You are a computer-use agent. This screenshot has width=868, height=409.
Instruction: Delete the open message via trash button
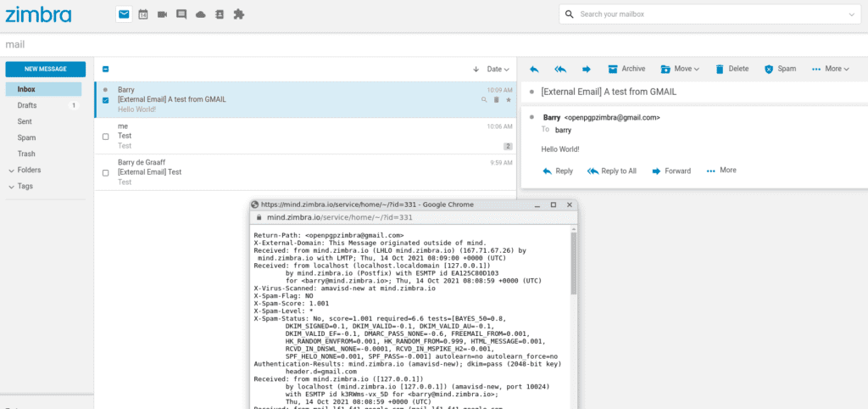732,69
